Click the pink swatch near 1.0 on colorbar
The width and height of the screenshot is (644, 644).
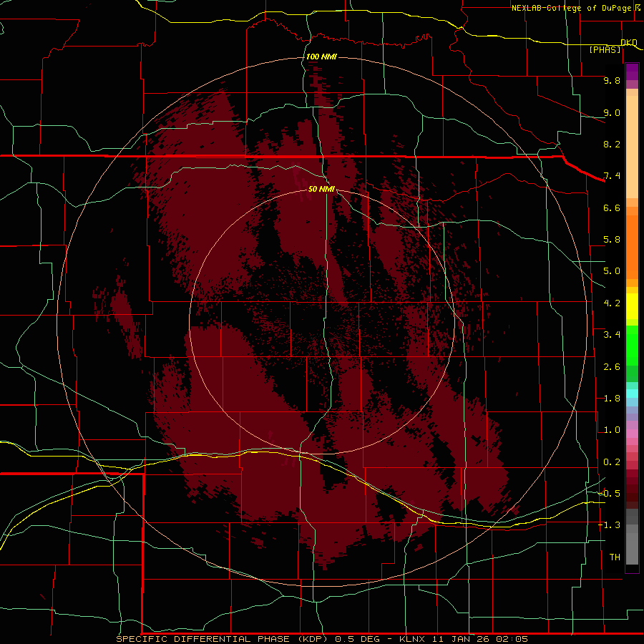tap(632, 434)
